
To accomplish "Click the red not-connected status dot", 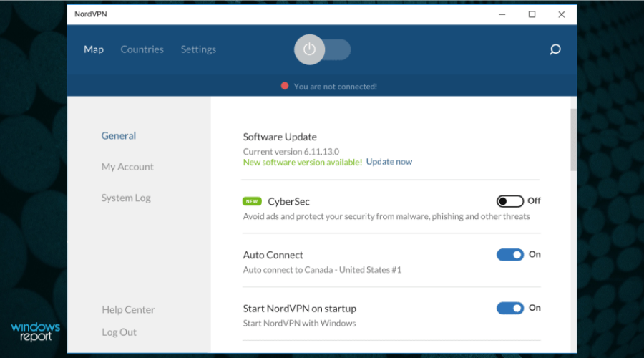I will tap(285, 86).
